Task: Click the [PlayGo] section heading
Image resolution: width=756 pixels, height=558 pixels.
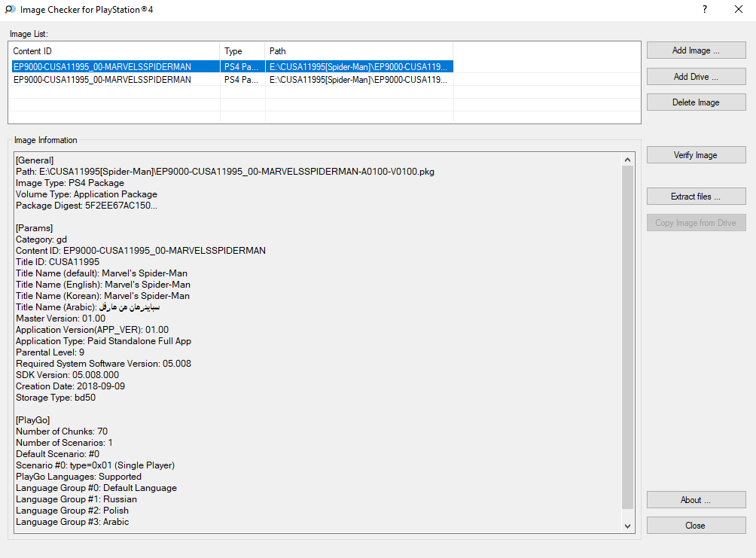Action: (x=33, y=420)
